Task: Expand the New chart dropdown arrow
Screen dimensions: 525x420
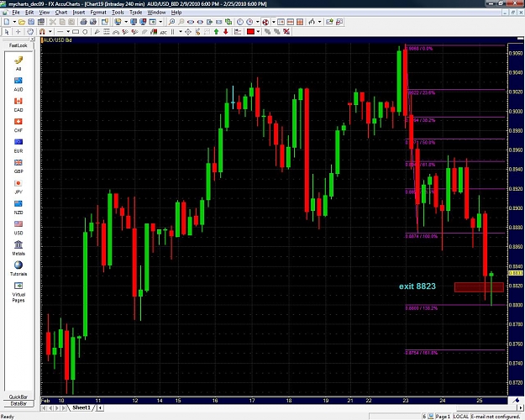Action: point(14,22)
